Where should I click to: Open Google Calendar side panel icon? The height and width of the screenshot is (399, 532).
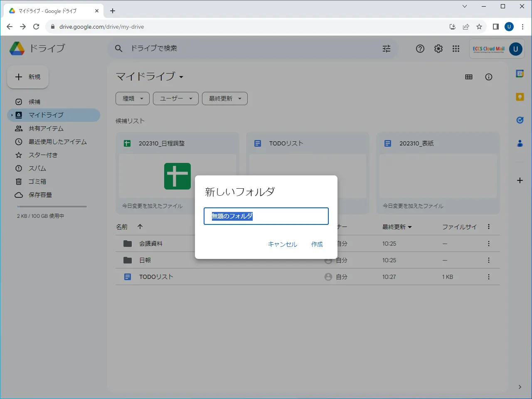point(520,74)
